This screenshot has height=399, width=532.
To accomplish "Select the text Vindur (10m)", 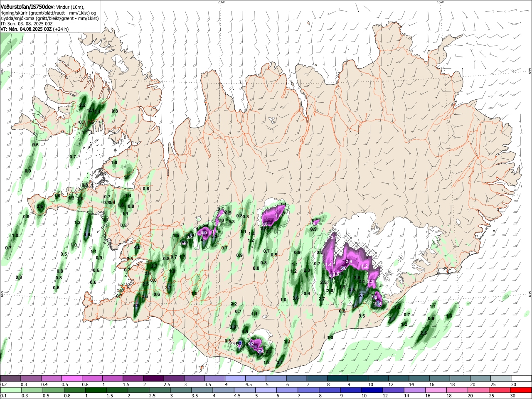I will tap(70, 7).
